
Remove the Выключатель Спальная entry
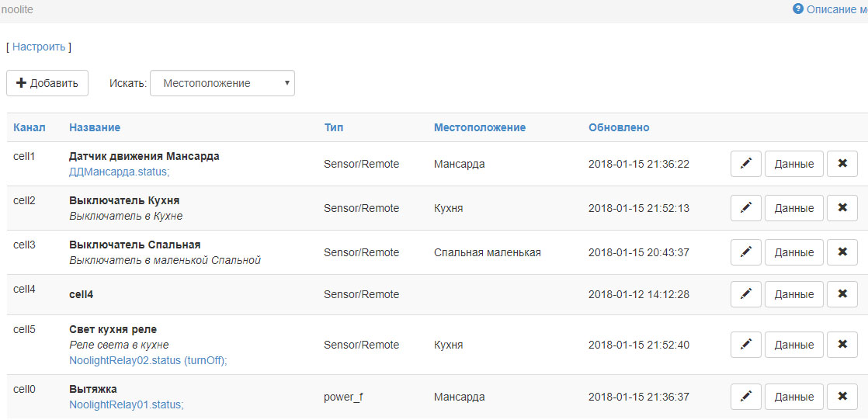tap(842, 252)
